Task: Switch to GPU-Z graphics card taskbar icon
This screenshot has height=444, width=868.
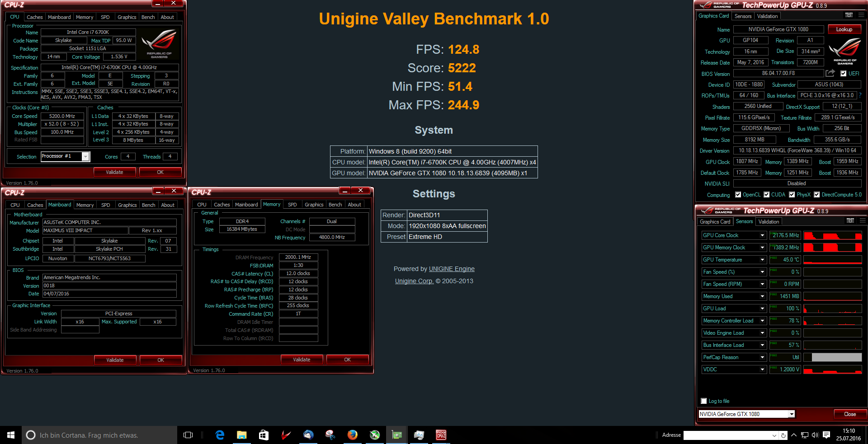Action: click(397, 435)
